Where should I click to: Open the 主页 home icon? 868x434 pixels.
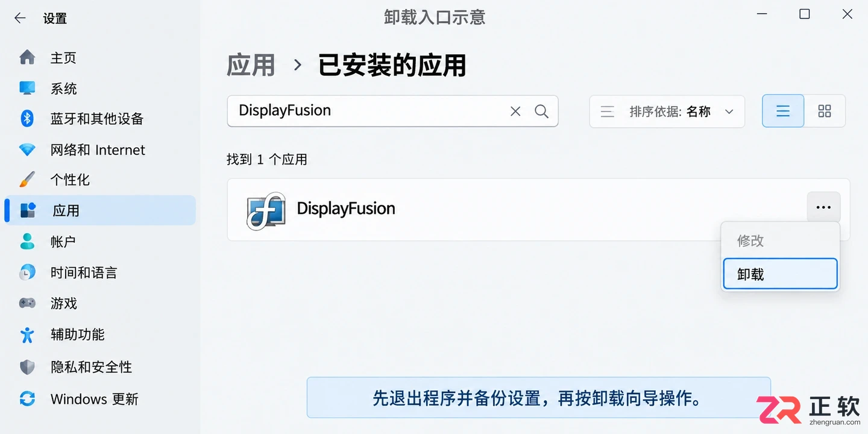click(x=27, y=57)
